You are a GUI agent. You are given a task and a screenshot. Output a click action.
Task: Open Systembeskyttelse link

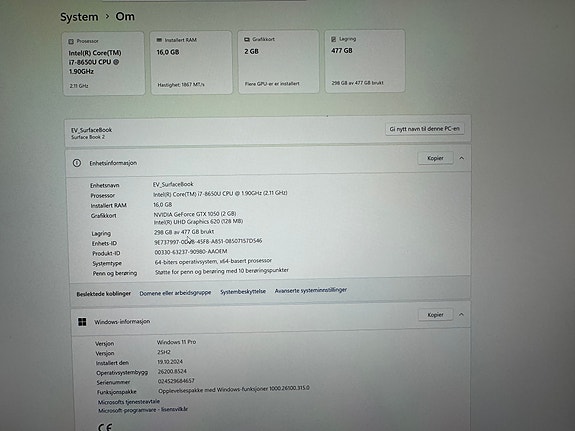coord(243,291)
